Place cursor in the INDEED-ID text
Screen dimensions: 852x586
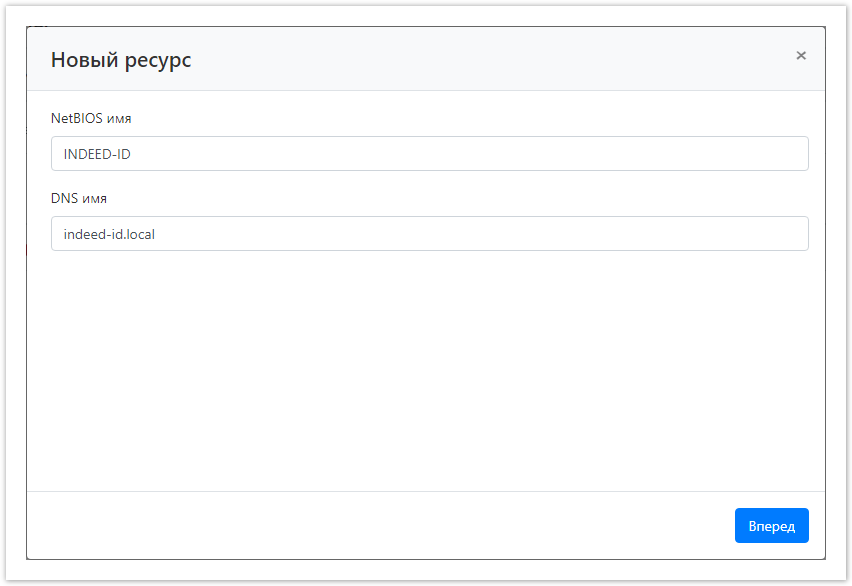pos(97,154)
